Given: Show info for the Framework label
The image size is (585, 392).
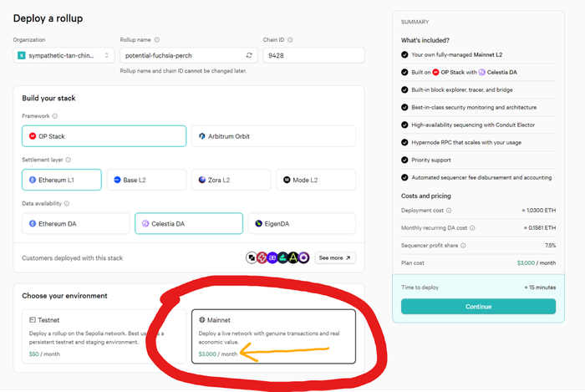Looking at the screenshot, I should click(x=55, y=116).
